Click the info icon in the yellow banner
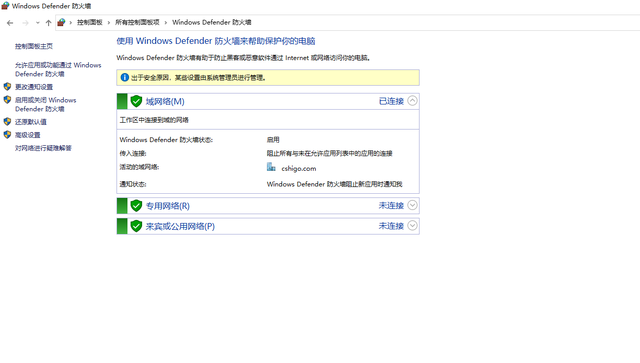This screenshot has width=640, height=363. click(x=124, y=77)
